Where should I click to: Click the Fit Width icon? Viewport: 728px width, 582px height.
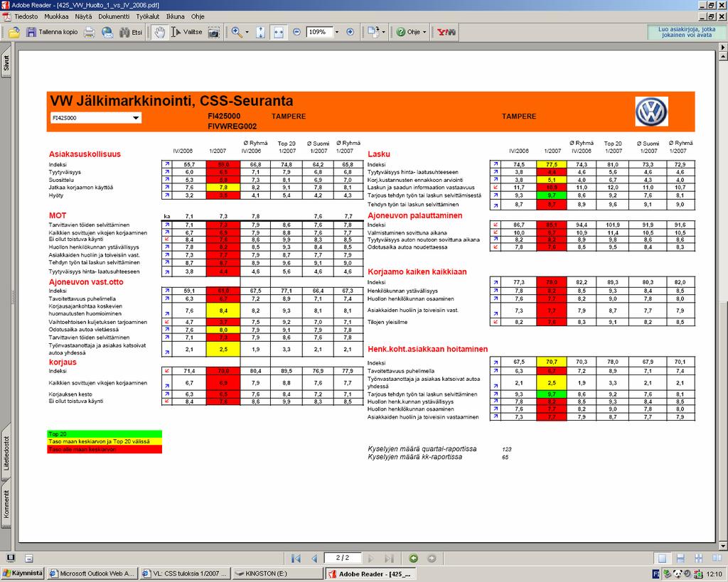point(279,32)
